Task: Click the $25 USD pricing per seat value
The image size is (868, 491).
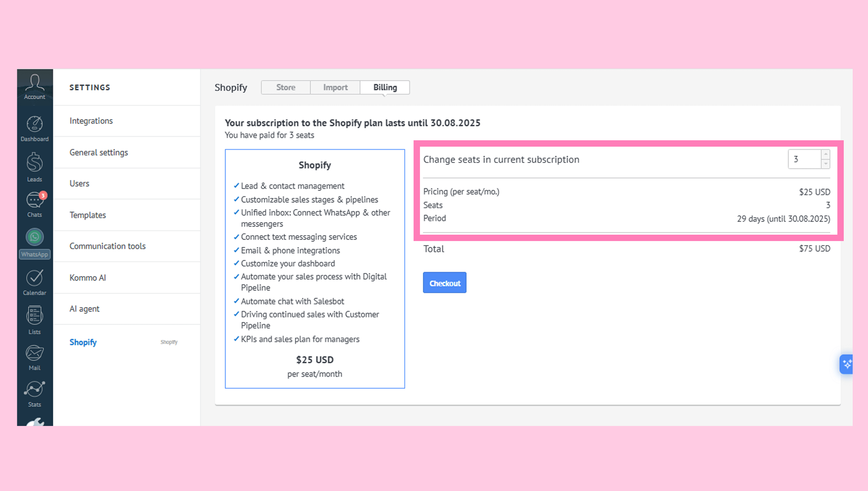Action: (814, 192)
